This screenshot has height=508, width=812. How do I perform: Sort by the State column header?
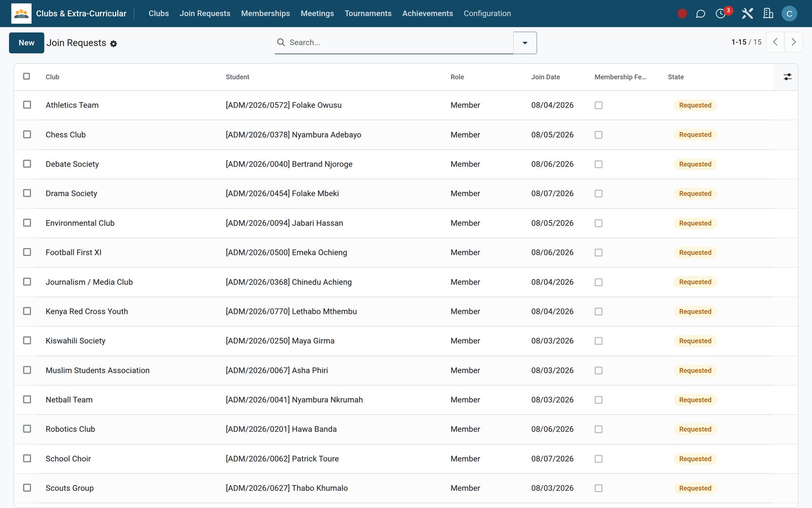pyautogui.click(x=675, y=77)
